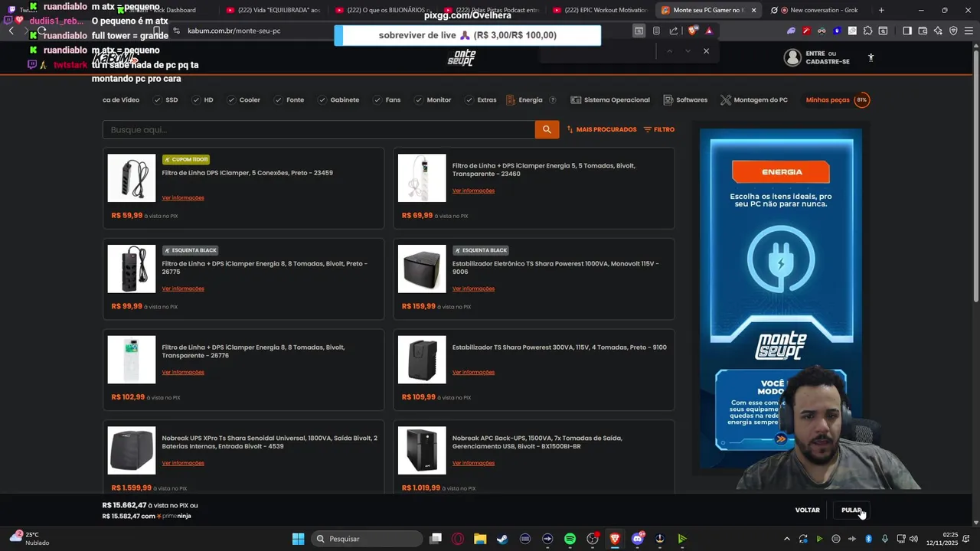Click the orange search magnifier button

click(x=547, y=129)
